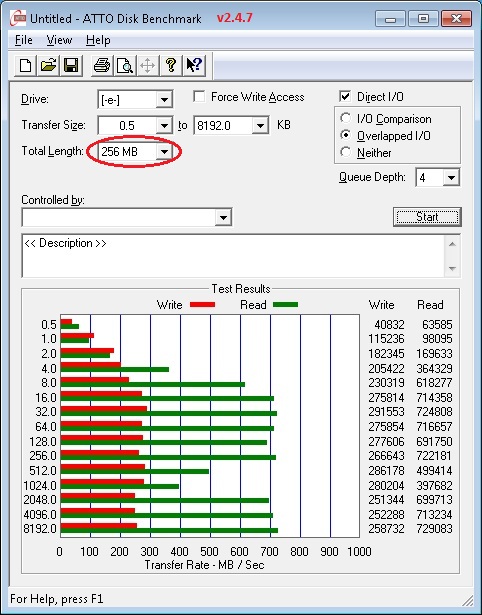Screen dimensions: 482x615
Task: Click the write value 291553
Action: pyautogui.click(x=386, y=412)
